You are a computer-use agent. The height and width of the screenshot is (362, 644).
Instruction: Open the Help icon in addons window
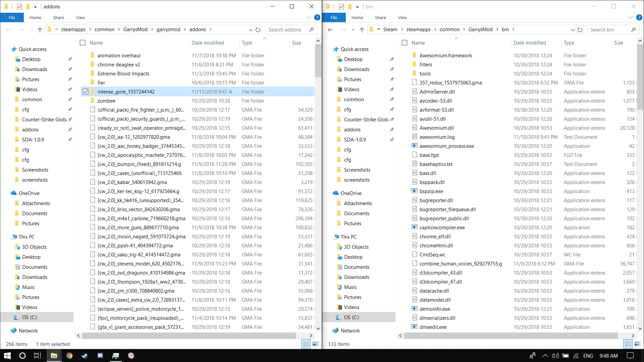coord(317,17)
